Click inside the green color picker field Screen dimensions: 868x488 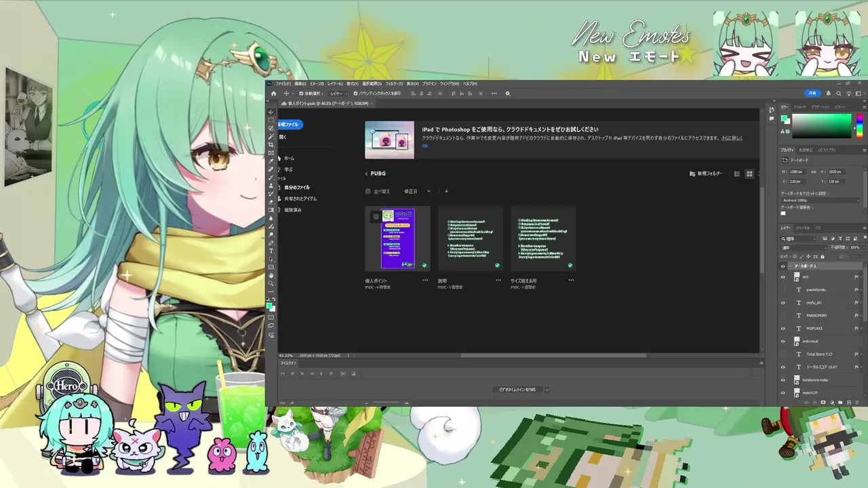(x=822, y=126)
